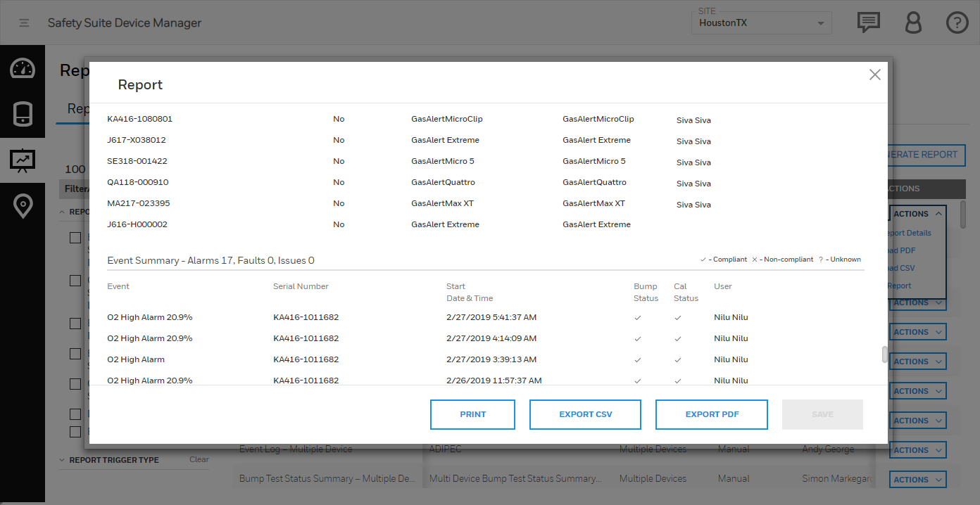
Task: Collapse the expanded ACTIONS menu
Action: pos(917,213)
